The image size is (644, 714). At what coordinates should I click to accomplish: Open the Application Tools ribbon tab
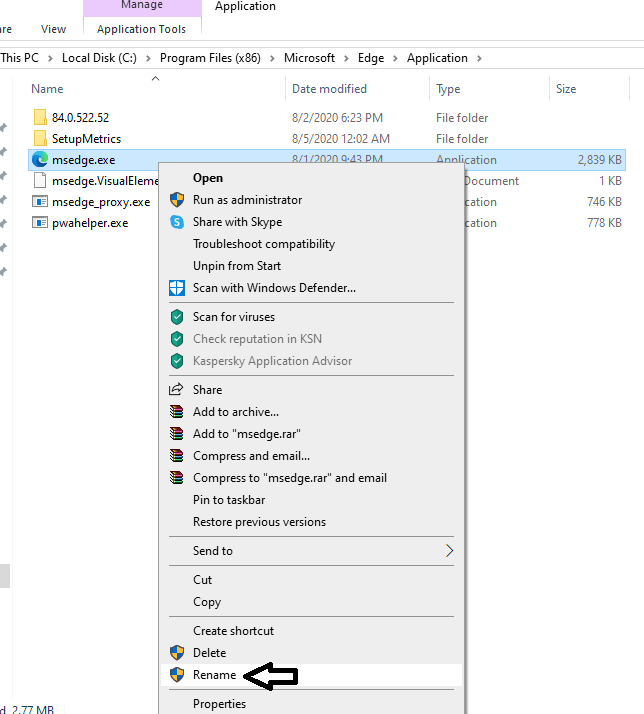141,29
